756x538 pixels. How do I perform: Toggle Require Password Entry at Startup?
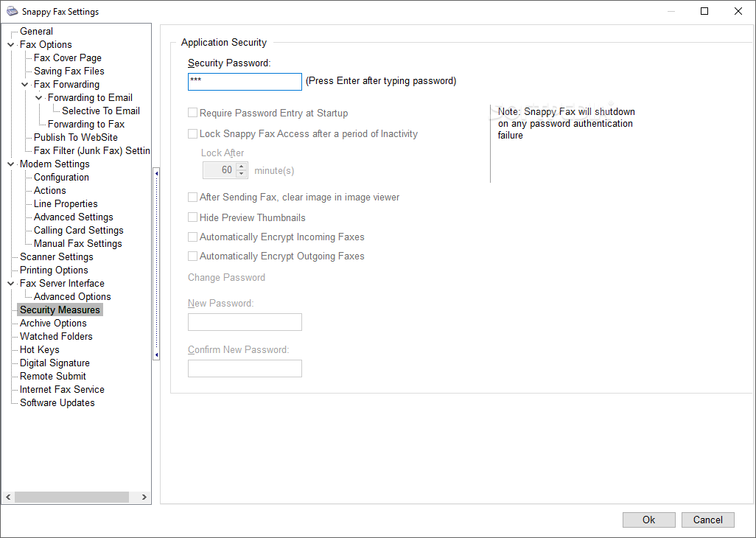[x=192, y=113]
